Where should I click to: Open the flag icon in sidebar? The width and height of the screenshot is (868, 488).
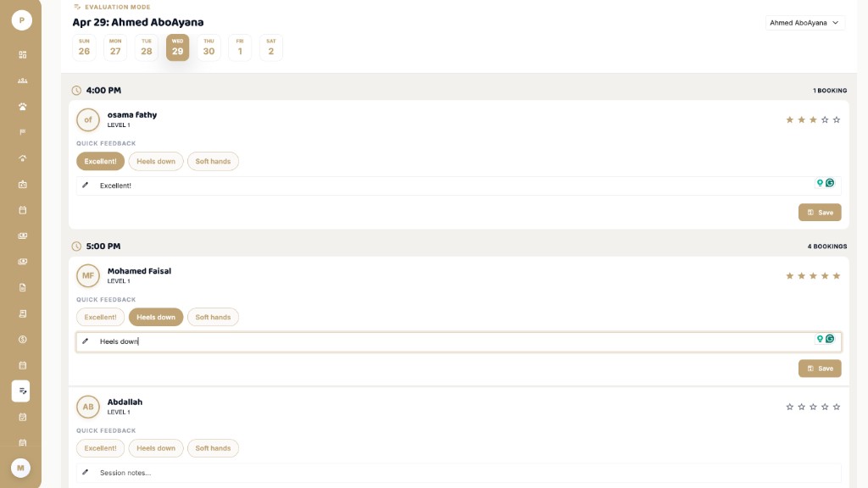pyautogui.click(x=23, y=132)
